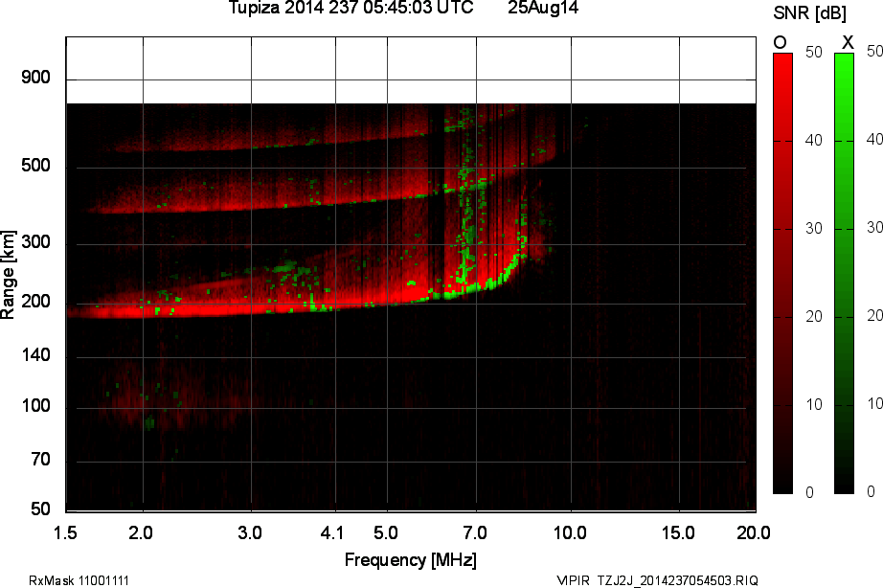Click the green X-mode SNR color bar
The height and width of the screenshot is (588, 883).
844,273
